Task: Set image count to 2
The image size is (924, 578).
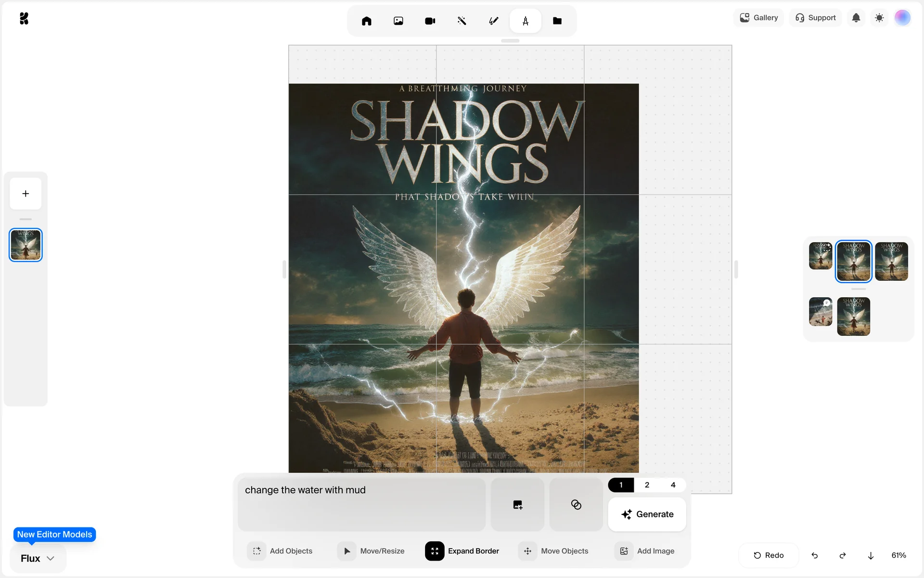Action: pos(647,485)
